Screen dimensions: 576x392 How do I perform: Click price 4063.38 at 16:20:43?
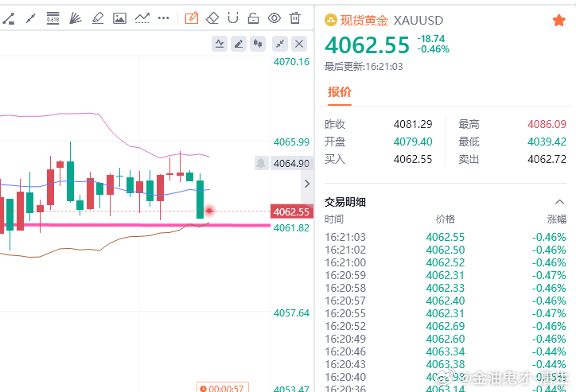[x=446, y=364]
